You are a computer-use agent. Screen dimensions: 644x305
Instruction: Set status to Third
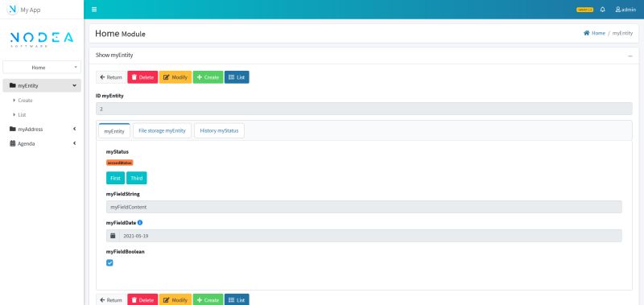pyautogui.click(x=136, y=178)
